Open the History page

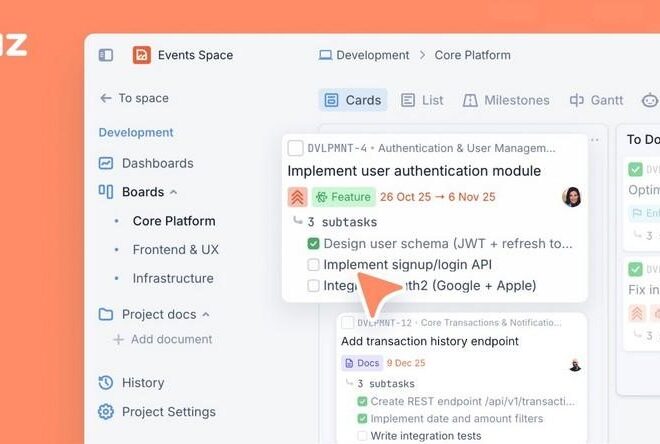coord(143,383)
